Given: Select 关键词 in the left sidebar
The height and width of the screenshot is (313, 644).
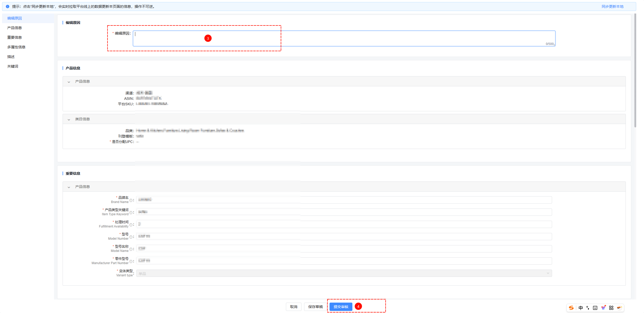Looking at the screenshot, I should (13, 66).
